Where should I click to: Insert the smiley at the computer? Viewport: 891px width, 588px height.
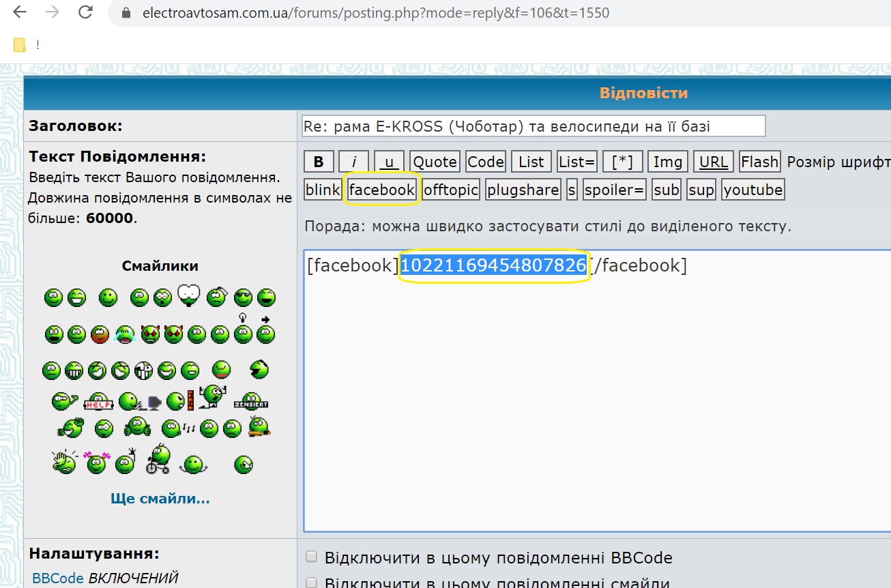click(136, 402)
